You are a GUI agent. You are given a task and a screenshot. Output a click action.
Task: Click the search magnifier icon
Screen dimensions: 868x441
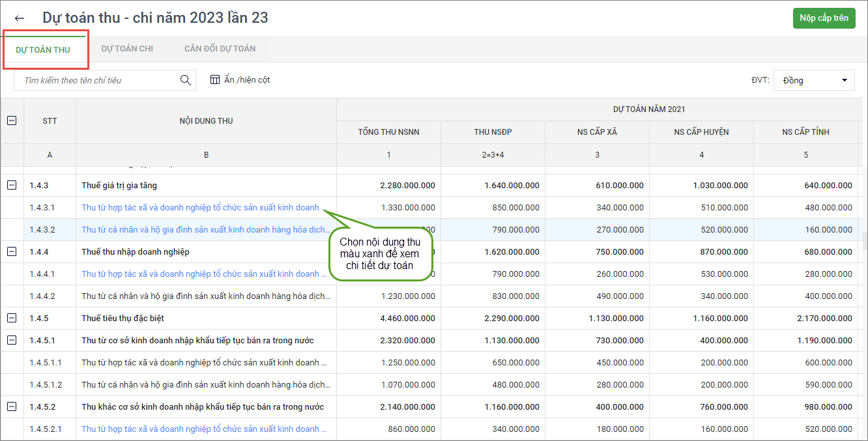click(x=186, y=80)
